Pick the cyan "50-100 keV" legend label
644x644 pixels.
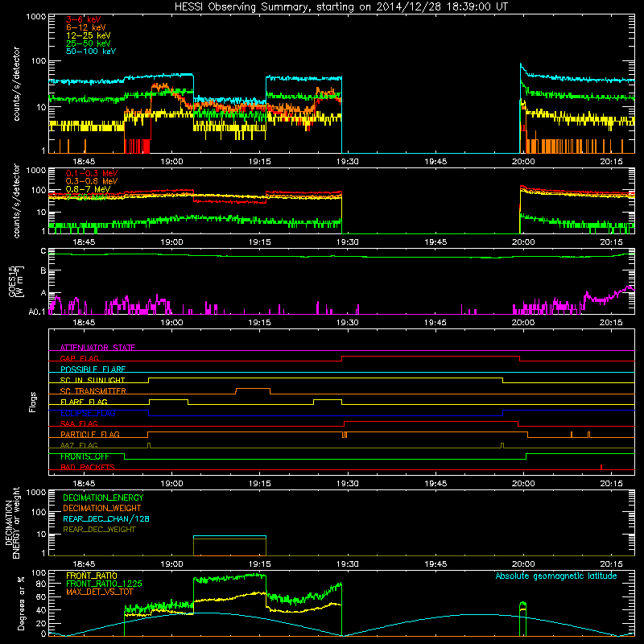tap(91, 52)
